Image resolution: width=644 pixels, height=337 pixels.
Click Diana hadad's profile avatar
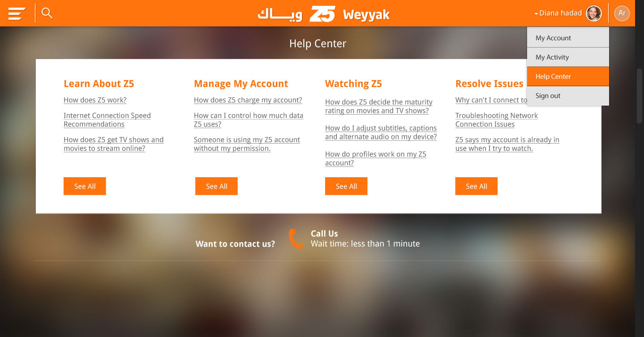coord(594,13)
